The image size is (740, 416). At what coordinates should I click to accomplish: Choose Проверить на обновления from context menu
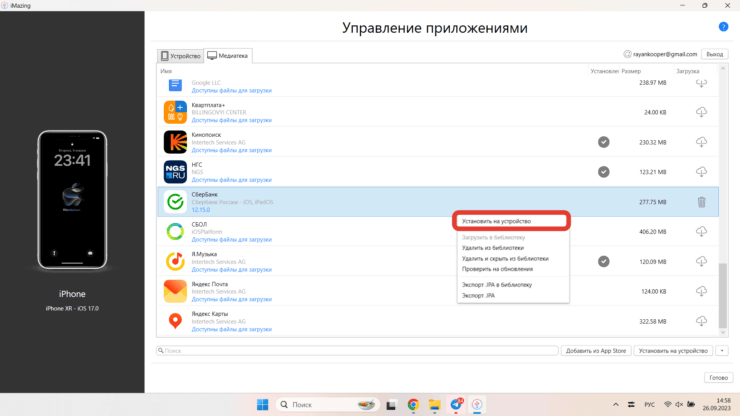coord(497,269)
